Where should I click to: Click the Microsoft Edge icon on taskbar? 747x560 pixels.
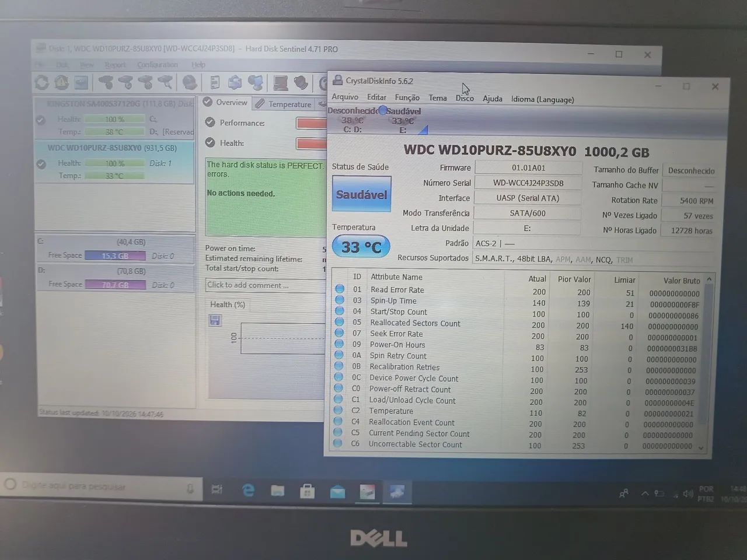248,491
